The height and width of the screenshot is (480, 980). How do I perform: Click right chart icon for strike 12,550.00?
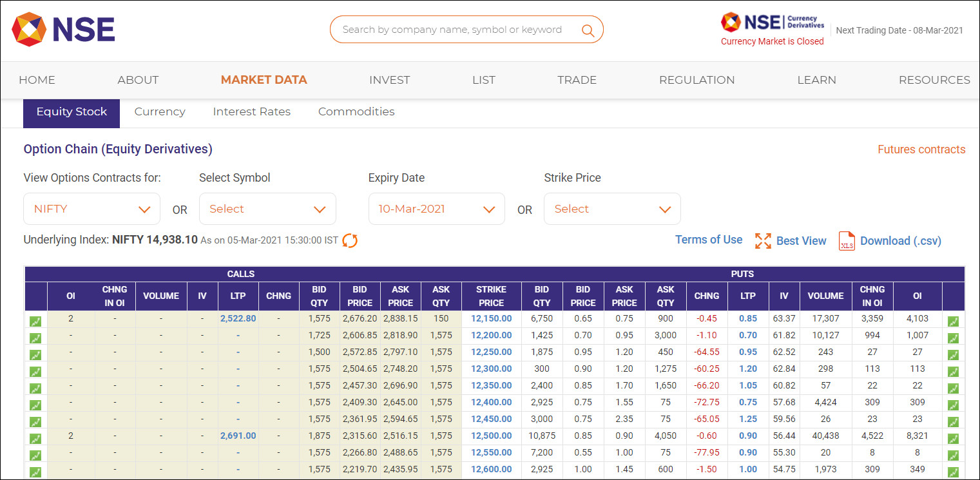(x=953, y=455)
